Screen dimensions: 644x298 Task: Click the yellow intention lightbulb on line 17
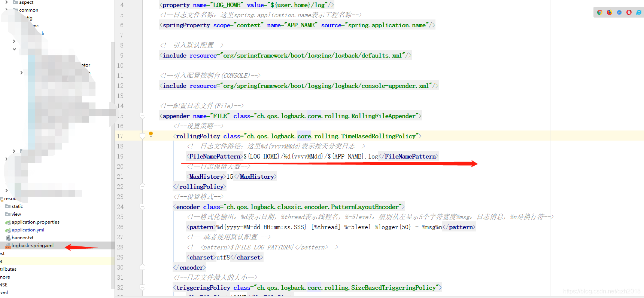(151, 134)
